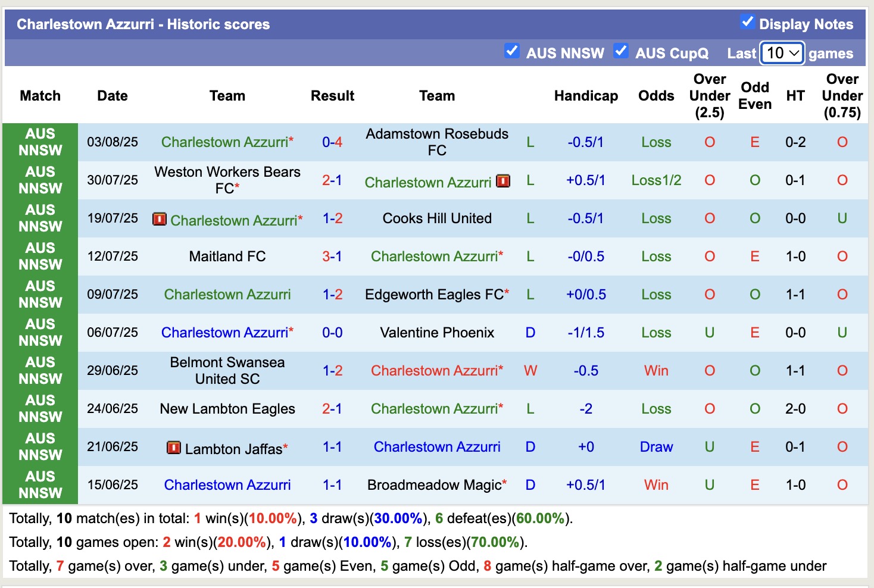Expand the games number selector showing 10
The image size is (874, 588).
click(x=782, y=53)
